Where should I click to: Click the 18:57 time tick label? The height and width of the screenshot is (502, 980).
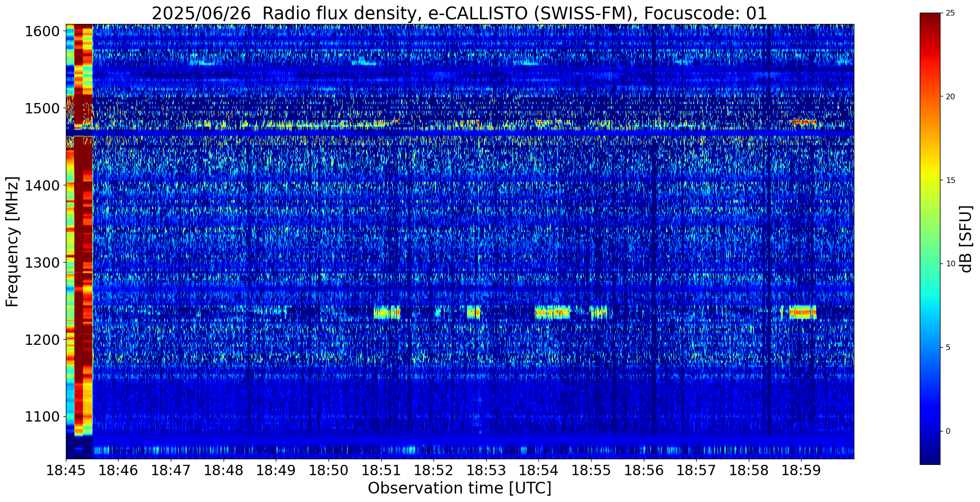point(696,470)
